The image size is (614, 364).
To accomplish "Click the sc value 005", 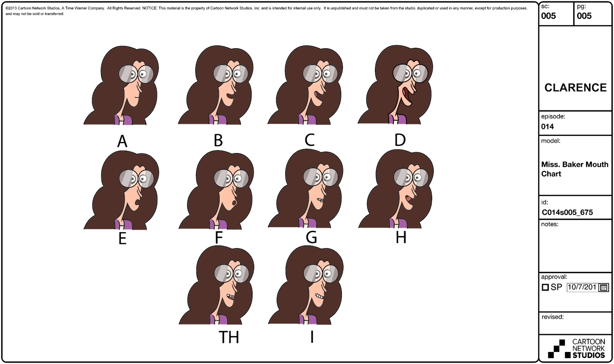I will coord(549,16).
